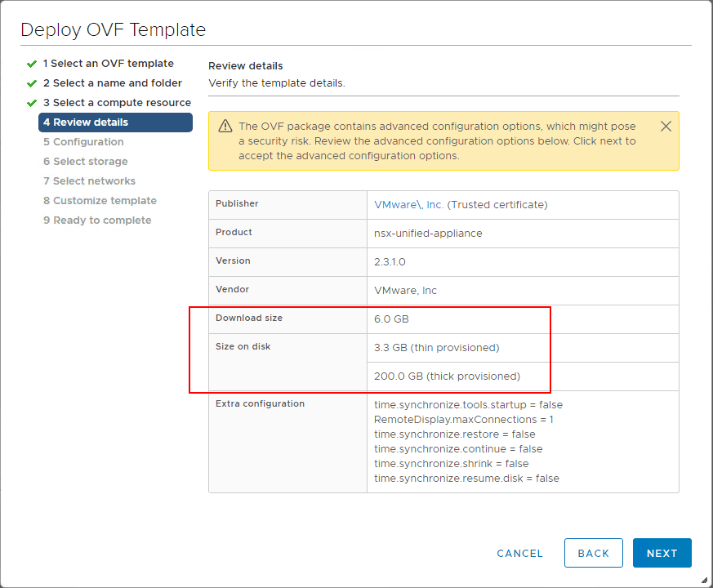Click the BACK button
The height and width of the screenshot is (588, 713).
[594, 553]
